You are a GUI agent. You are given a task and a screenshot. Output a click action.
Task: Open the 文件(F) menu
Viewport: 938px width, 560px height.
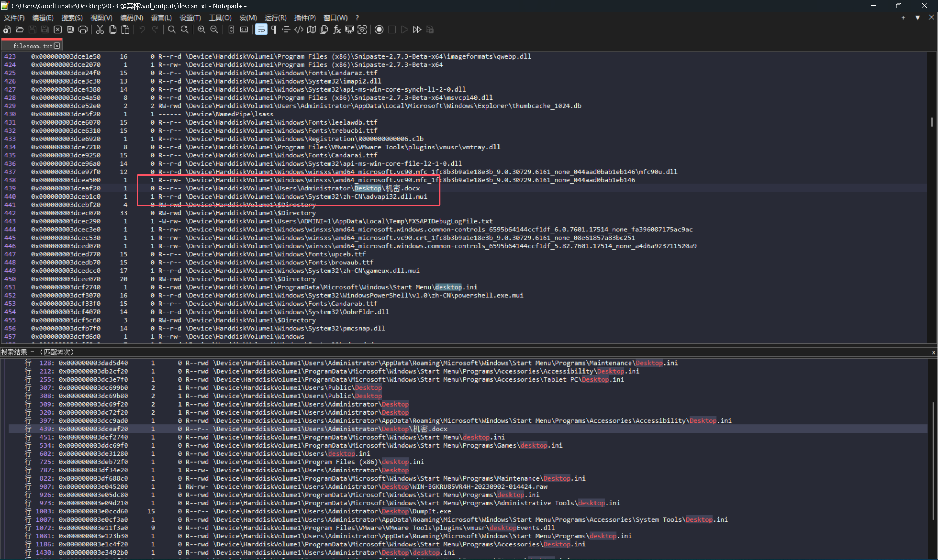[14, 18]
